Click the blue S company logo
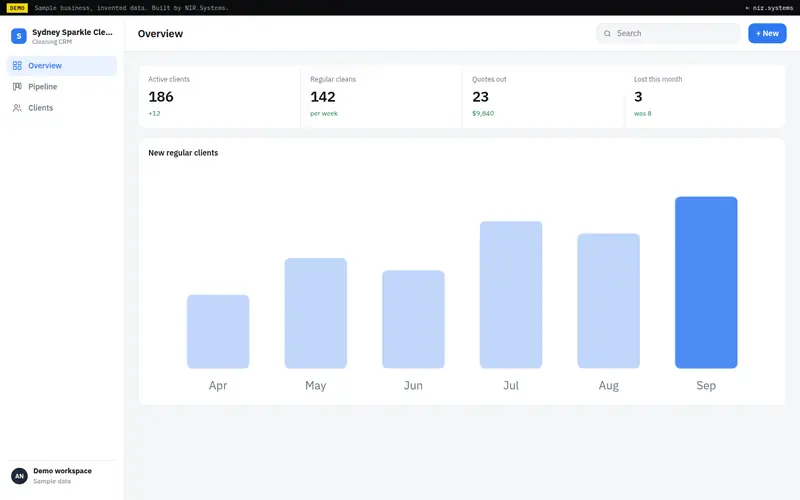 pyautogui.click(x=19, y=36)
